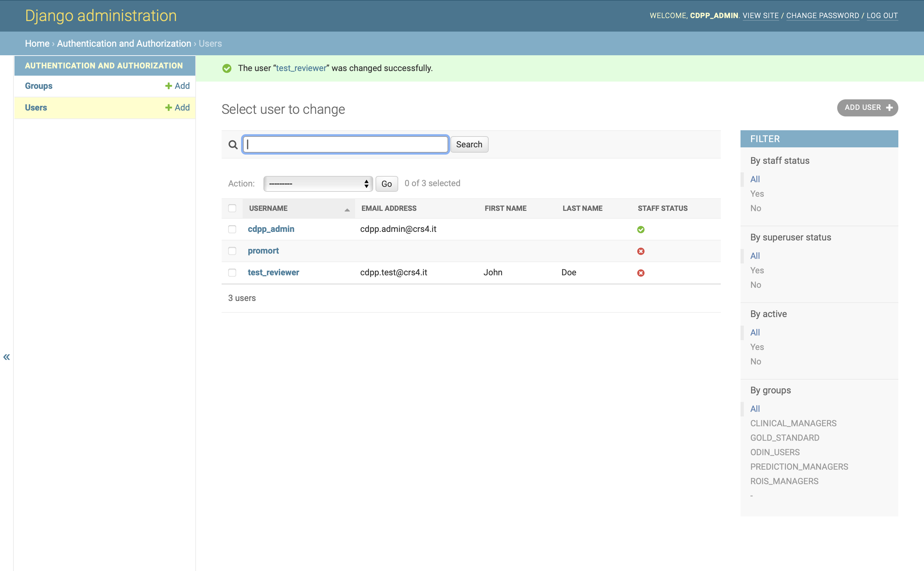The image size is (924, 571).
Task: Filter staff status: All
Action: (755, 179)
